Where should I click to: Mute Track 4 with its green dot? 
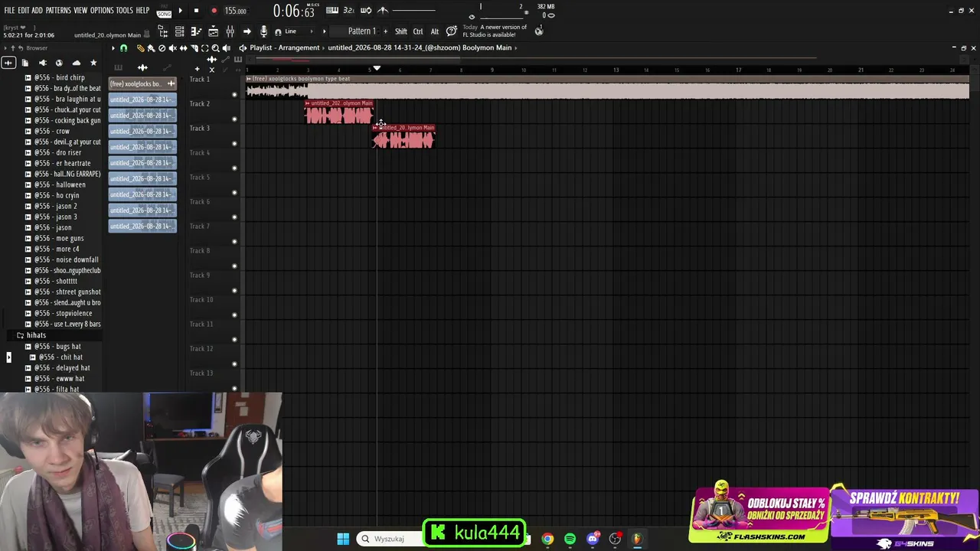click(x=234, y=168)
